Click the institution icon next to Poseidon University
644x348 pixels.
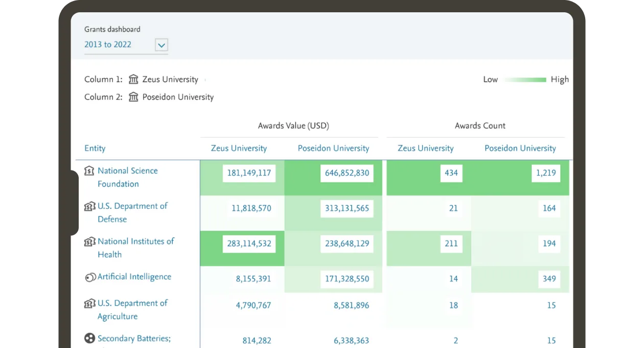click(133, 97)
